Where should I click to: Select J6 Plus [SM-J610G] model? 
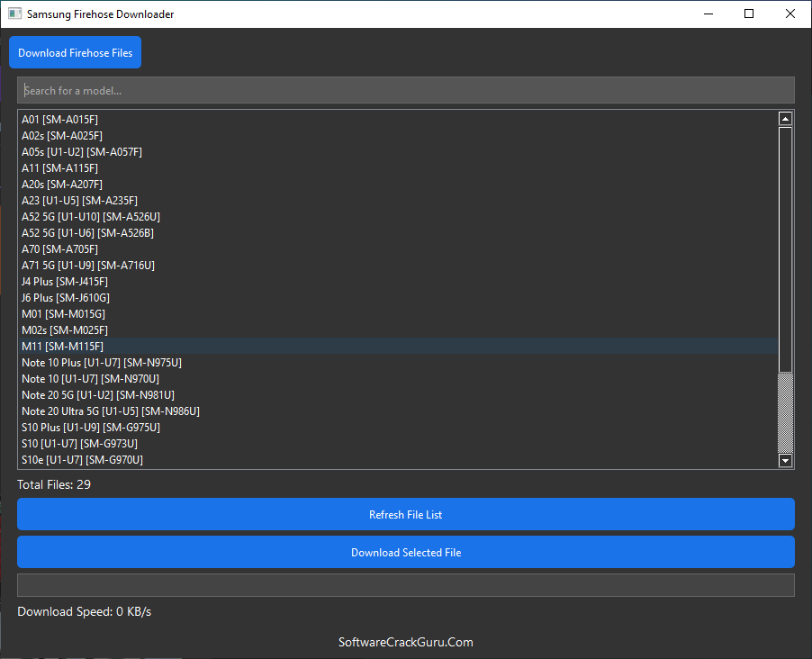(66, 298)
